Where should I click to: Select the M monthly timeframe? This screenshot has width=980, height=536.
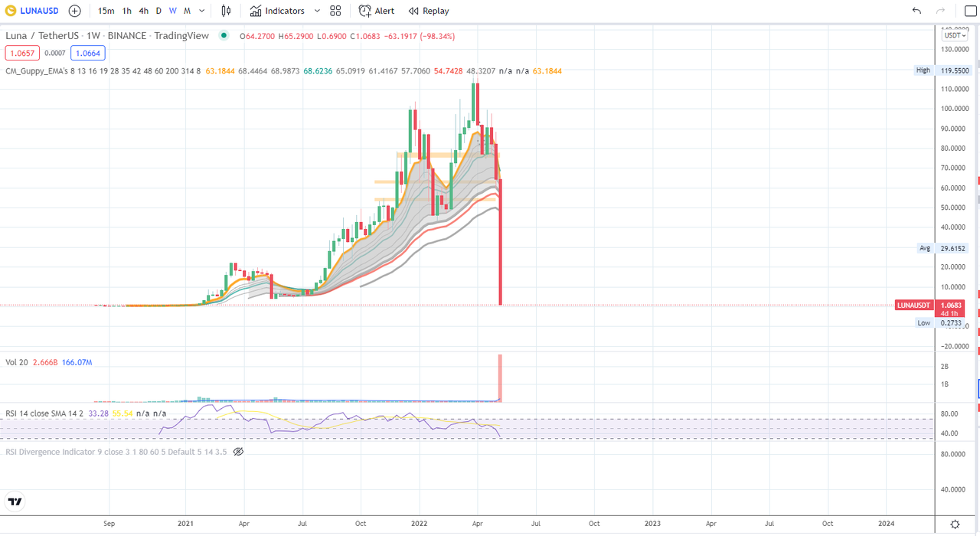point(187,11)
